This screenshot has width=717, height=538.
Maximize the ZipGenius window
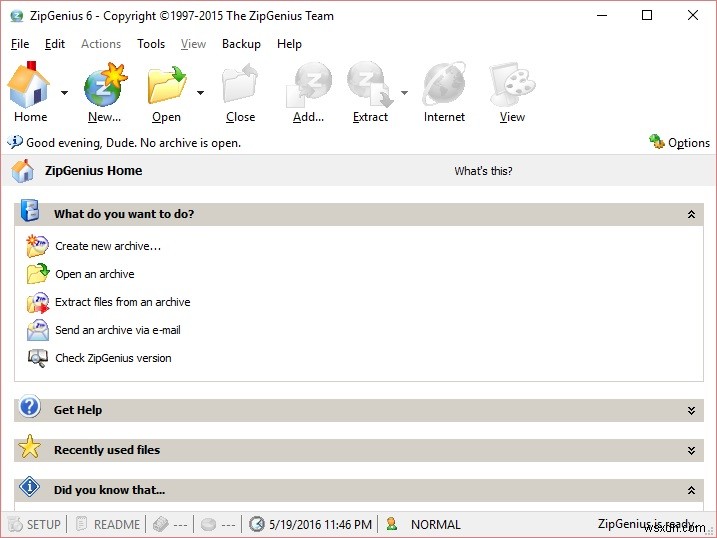pyautogui.click(x=647, y=15)
